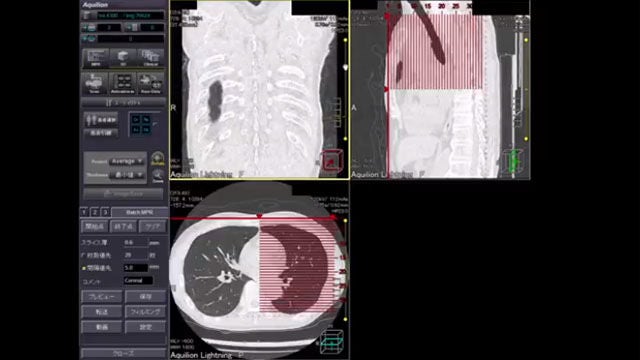Click the 枚数優先 count value field
The width and height of the screenshot is (640, 360).
[x=136, y=256]
